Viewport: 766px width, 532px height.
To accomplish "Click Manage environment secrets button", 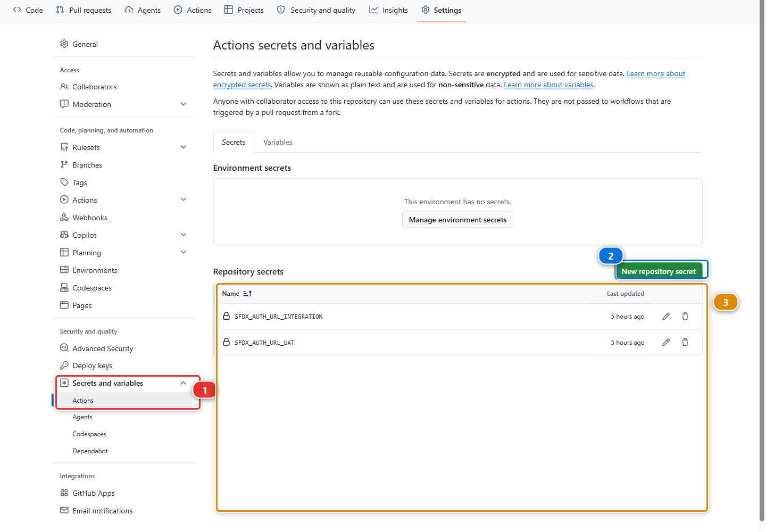I will 457,220.
